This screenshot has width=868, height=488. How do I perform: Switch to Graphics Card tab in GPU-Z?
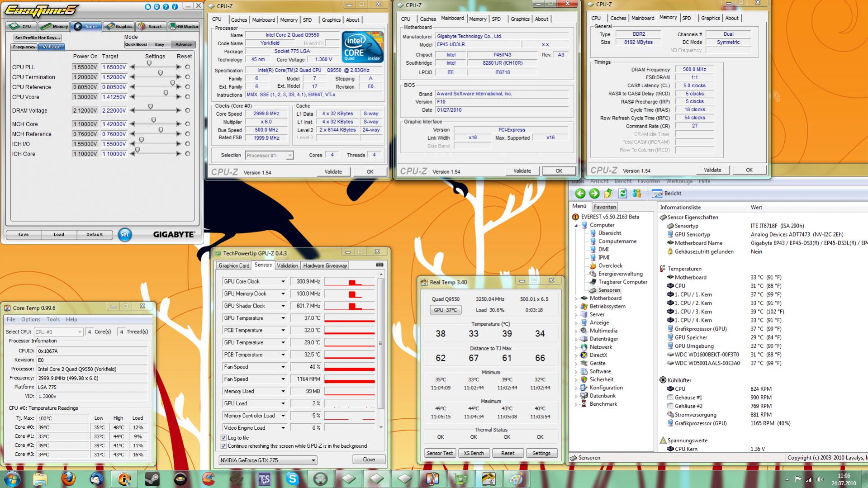pos(234,265)
